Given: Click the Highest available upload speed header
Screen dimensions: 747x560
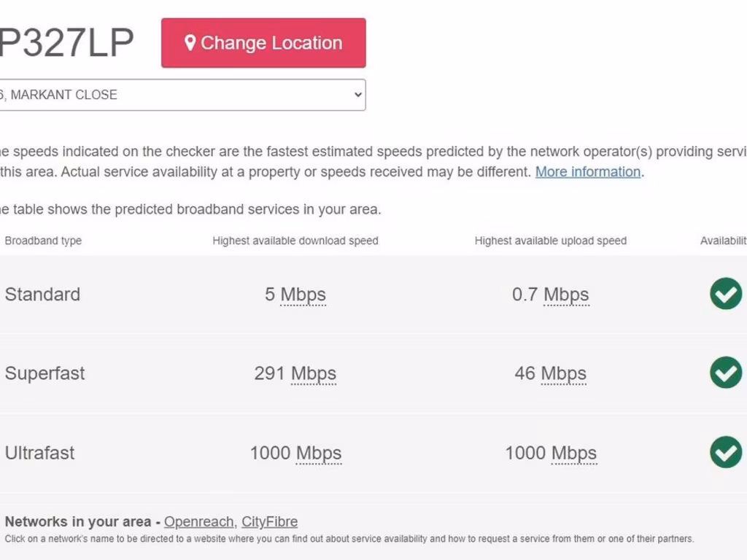Looking at the screenshot, I should click(x=551, y=241).
